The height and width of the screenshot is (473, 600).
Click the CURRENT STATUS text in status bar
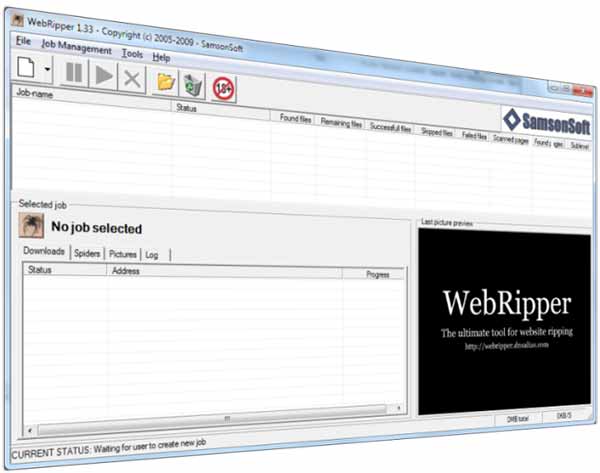click(109, 449)
